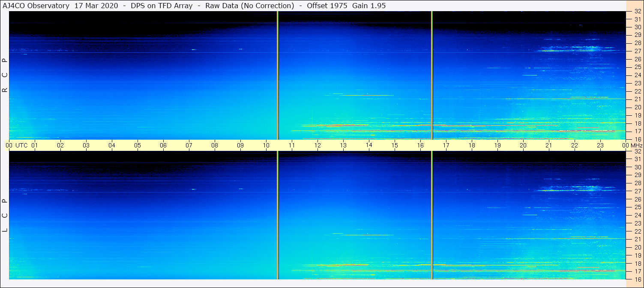Click RCP vertical calibration line near hour 16
The image size is (644, 288).
tap(432, 75)
